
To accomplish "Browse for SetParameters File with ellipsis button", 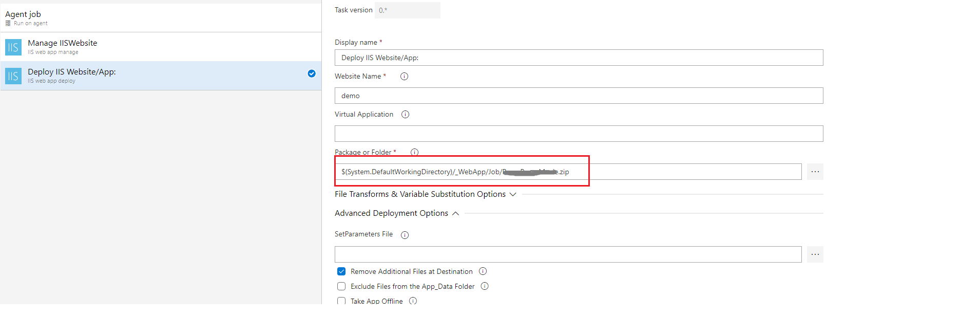I will point(815,254).
